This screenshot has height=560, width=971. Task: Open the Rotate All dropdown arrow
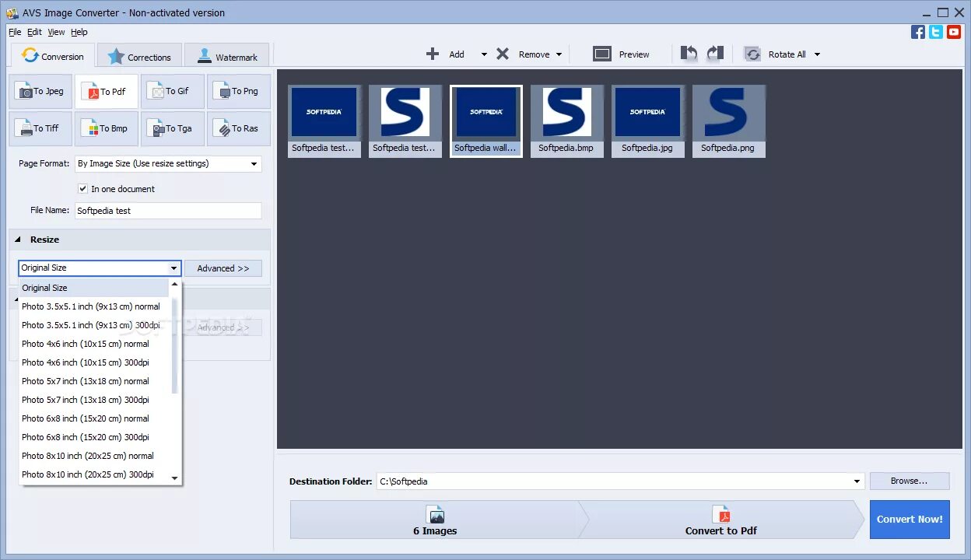(x=817, y=54)
